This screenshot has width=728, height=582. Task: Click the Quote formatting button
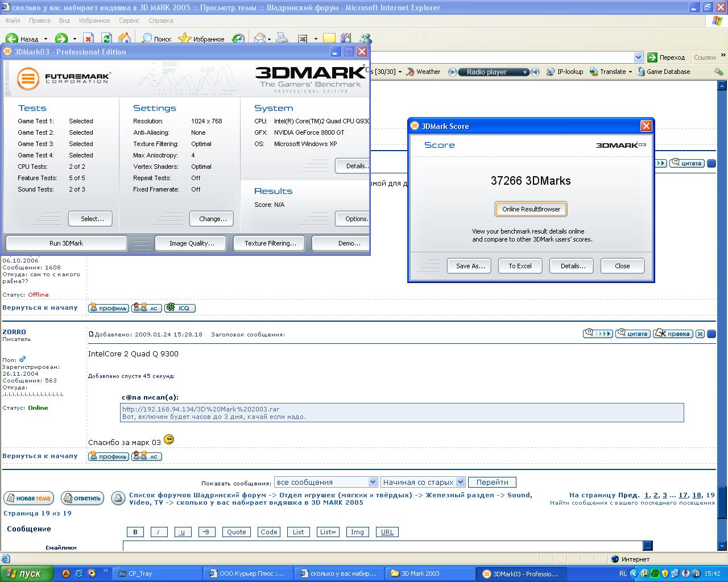237,532
